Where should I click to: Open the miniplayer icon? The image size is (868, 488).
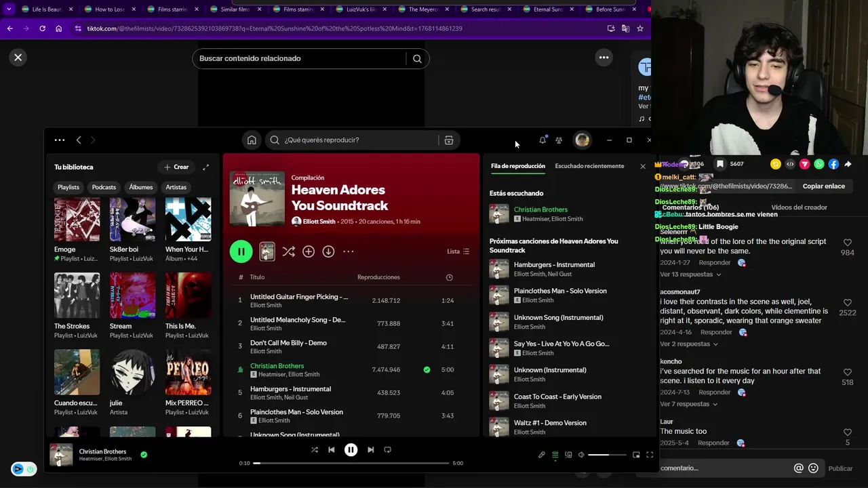(x=636, y=455)
